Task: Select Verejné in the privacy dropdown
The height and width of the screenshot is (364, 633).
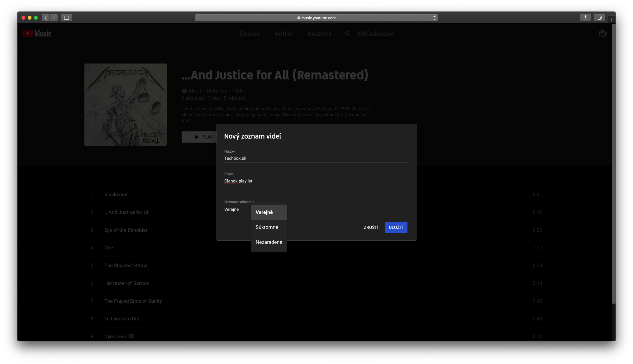Action: click(x=269, y=212)
